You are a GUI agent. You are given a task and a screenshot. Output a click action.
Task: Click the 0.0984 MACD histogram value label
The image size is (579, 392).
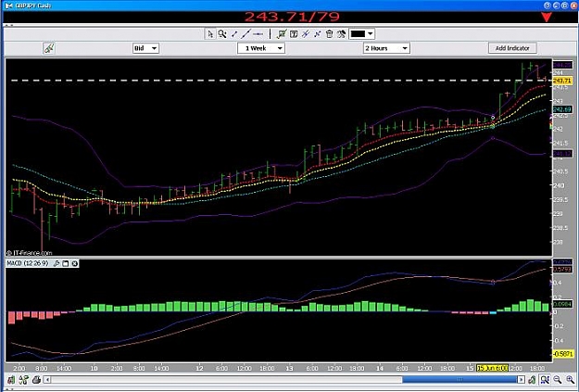[x=562, y=305]
